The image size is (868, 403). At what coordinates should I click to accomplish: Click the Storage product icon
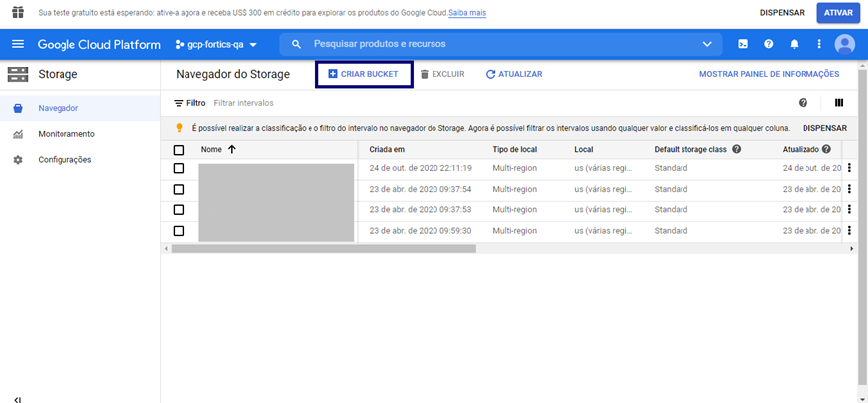pyautogui.click(x=18, y=74)
